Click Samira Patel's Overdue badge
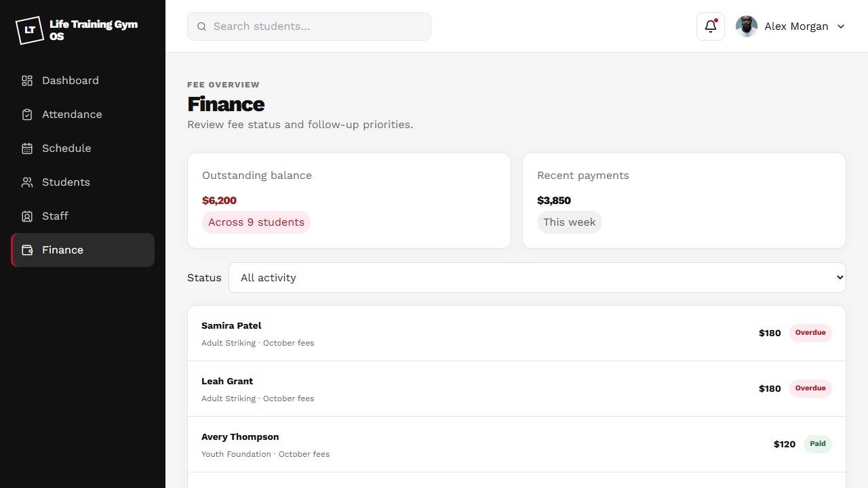Image resolution: width=868 pixels, height=488 pixels. coord(810,333)
